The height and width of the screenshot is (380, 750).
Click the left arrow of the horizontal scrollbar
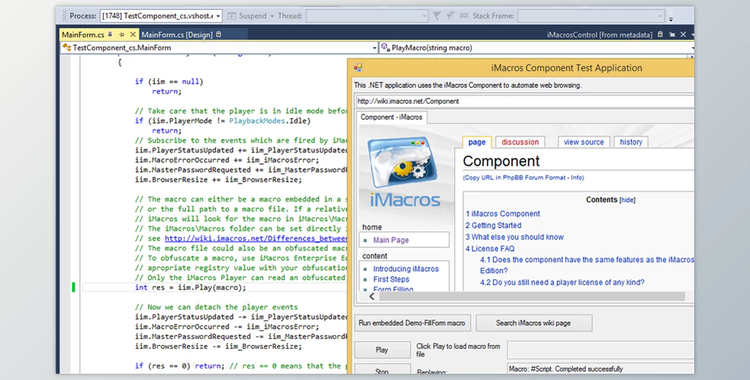(372, 296)
